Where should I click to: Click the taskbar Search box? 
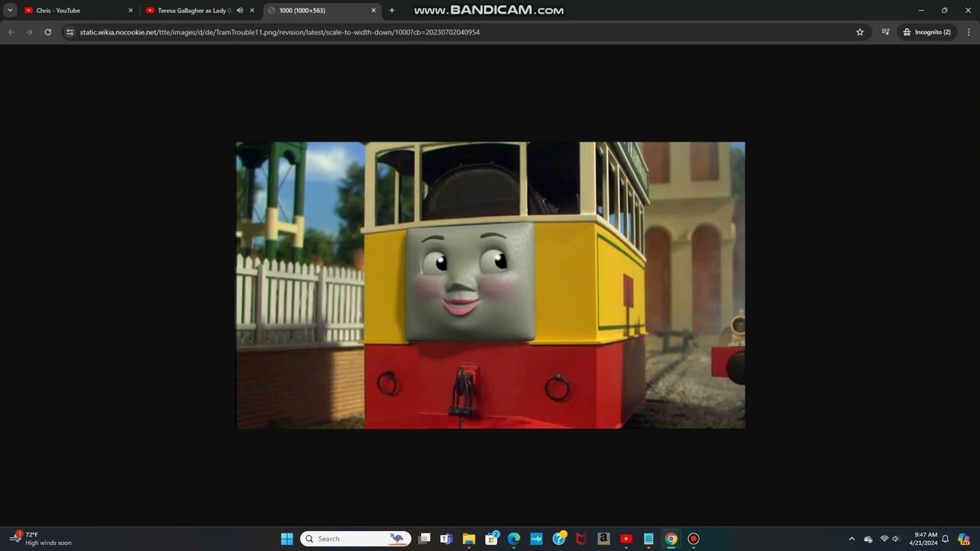click(355, 539)
